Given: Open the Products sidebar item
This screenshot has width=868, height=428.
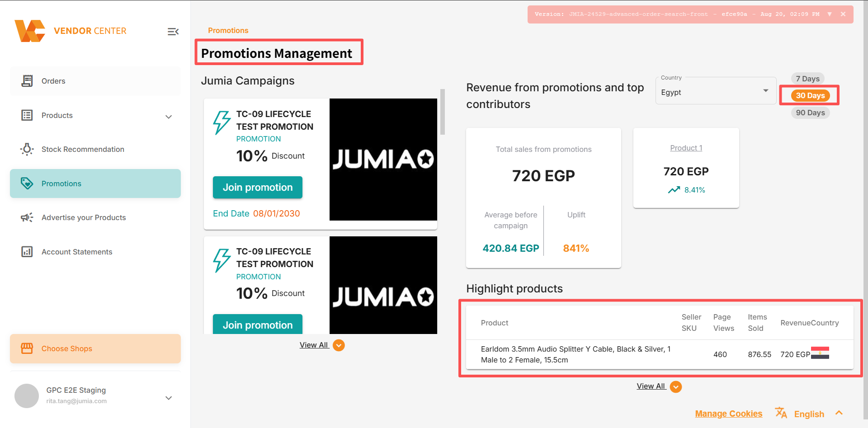Looking at the screenshot, I should coord(95,115).
